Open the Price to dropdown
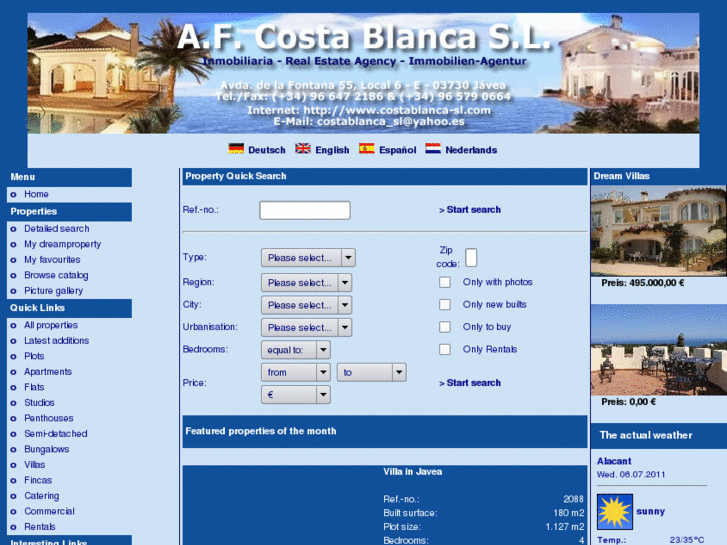 click(x=372, y=372)
